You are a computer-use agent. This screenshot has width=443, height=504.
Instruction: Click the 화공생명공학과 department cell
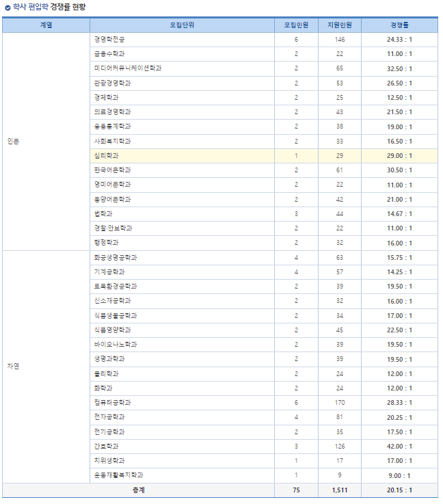[x=115, y=258]
